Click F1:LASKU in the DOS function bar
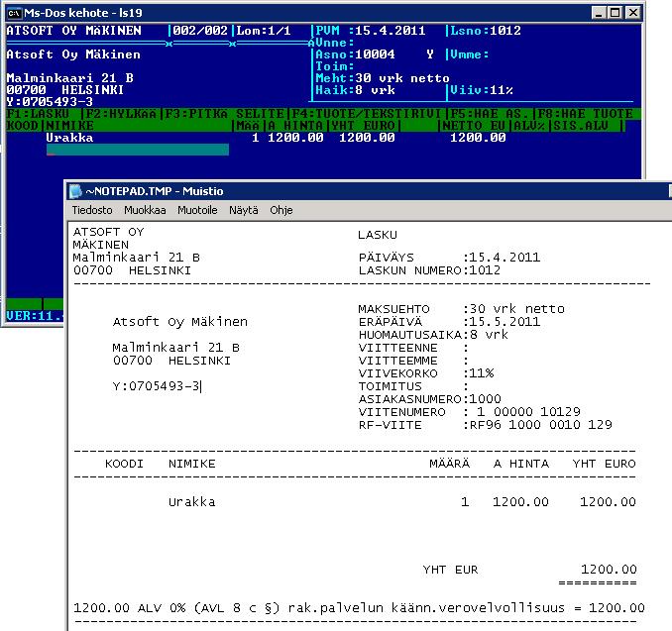Image resolution: width=672 pixels, height=631 pixels. point(38,114)
